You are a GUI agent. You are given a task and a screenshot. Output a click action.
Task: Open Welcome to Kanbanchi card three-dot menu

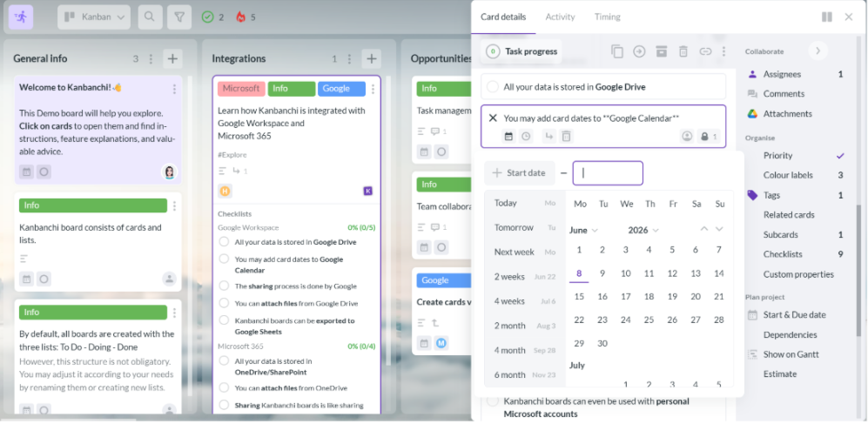[174, 89]
